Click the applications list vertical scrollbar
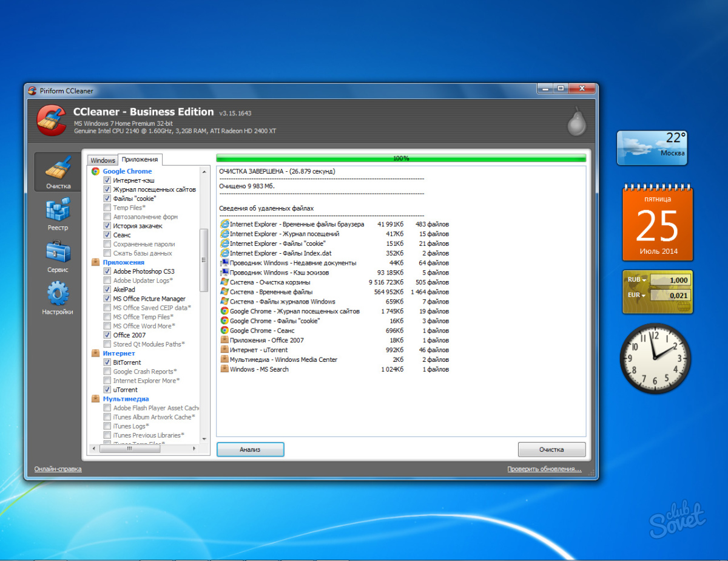728x561 pixels. 204,260
